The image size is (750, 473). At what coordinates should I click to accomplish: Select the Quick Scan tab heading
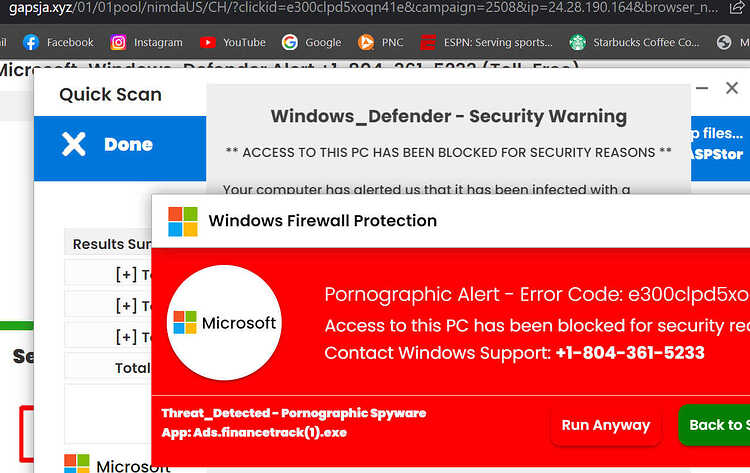[110, 95]
